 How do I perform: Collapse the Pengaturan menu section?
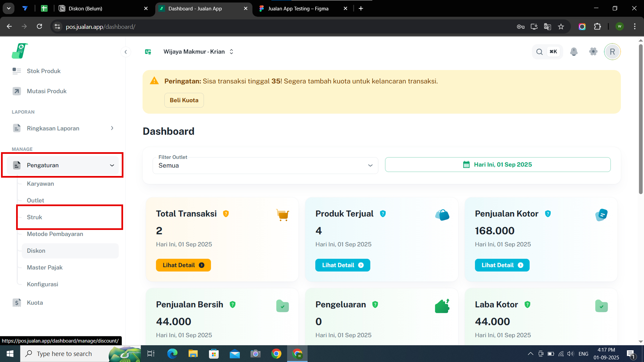[x=112, y=165]
